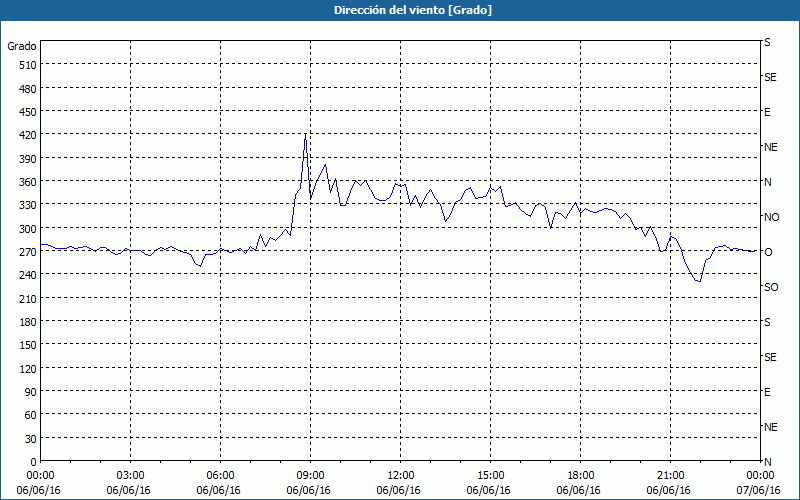800x500 pixels.
Task: Click the 330 degree axis label
Action: (x=28, y=205)
